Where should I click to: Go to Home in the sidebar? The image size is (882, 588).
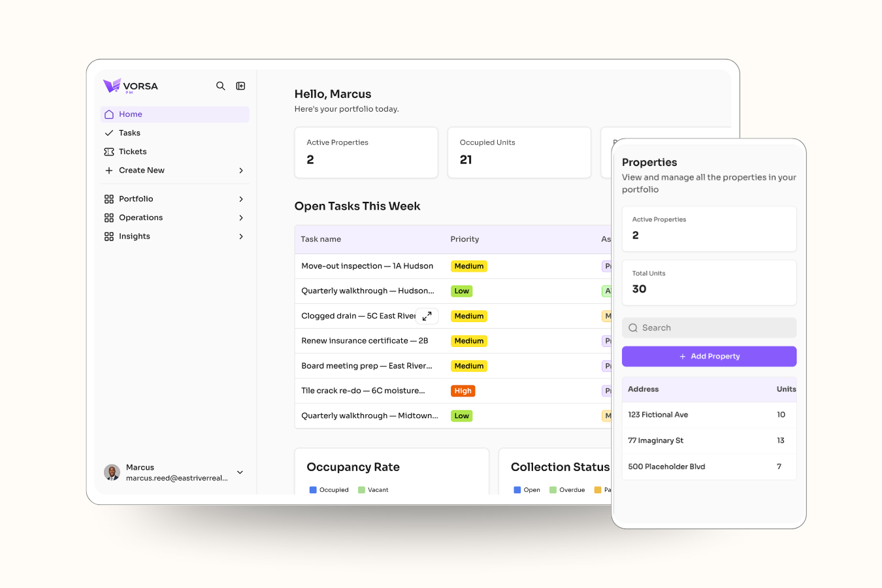(x=175, y=114)
